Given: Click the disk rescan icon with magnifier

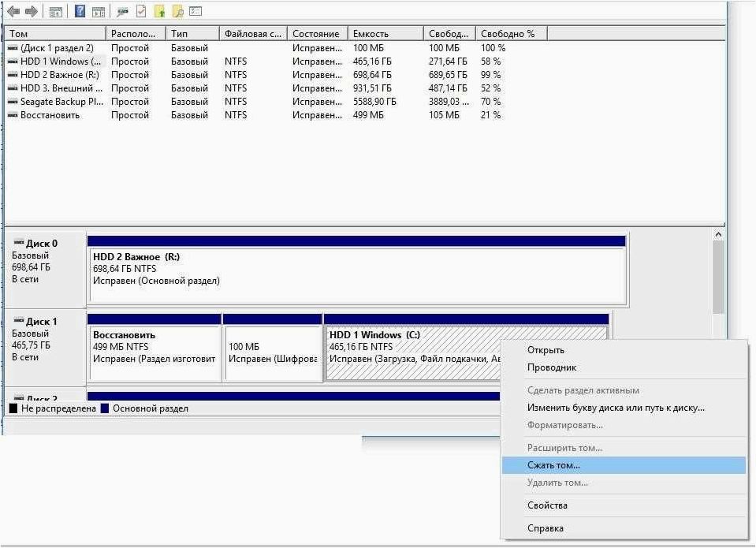Looking at the screenshot, I should pos(122,12).
